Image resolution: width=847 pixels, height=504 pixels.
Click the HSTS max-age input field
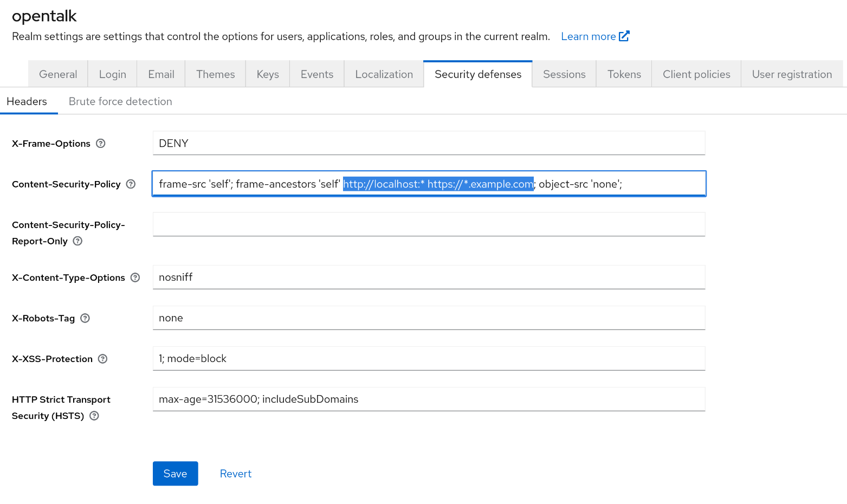(429, 399)
